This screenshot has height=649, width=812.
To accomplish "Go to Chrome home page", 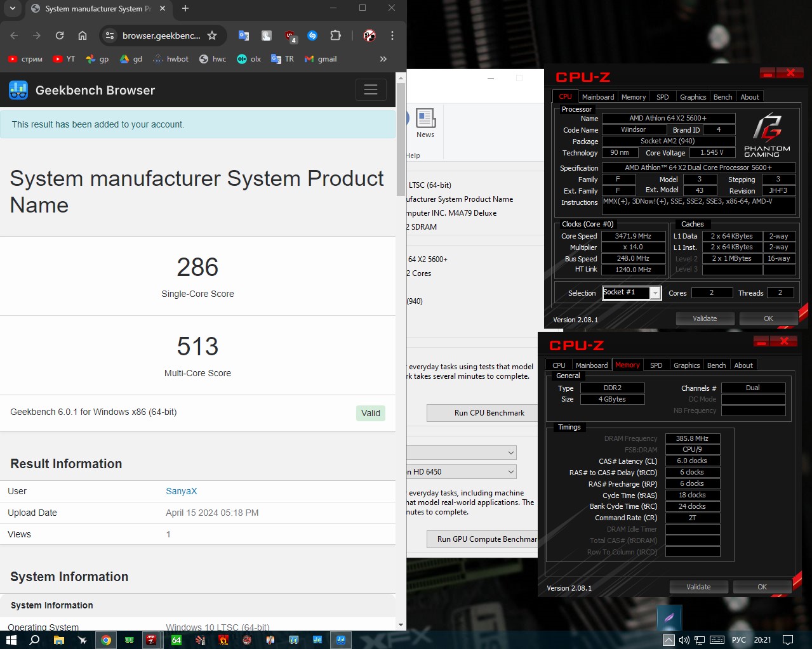I will pos(83,36).
